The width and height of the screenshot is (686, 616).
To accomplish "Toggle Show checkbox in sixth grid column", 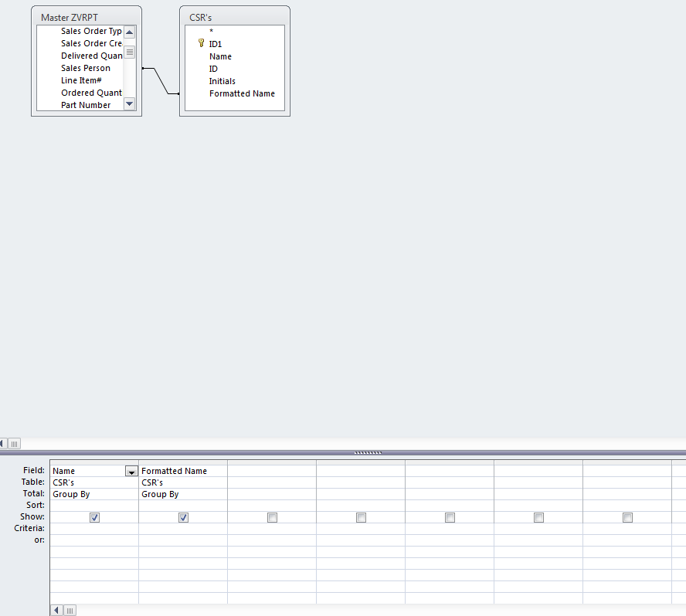I will pyautogui.click(x=538, y=518).
